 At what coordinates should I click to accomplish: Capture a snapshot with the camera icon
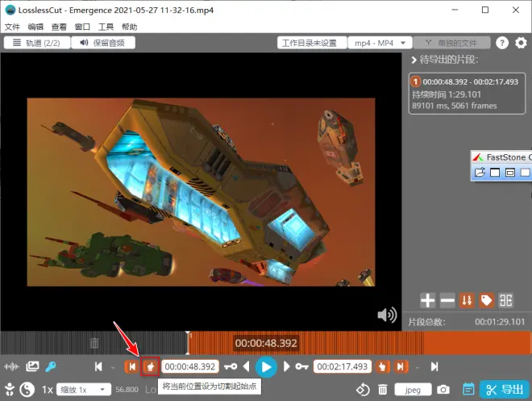[x=443, y=390]
